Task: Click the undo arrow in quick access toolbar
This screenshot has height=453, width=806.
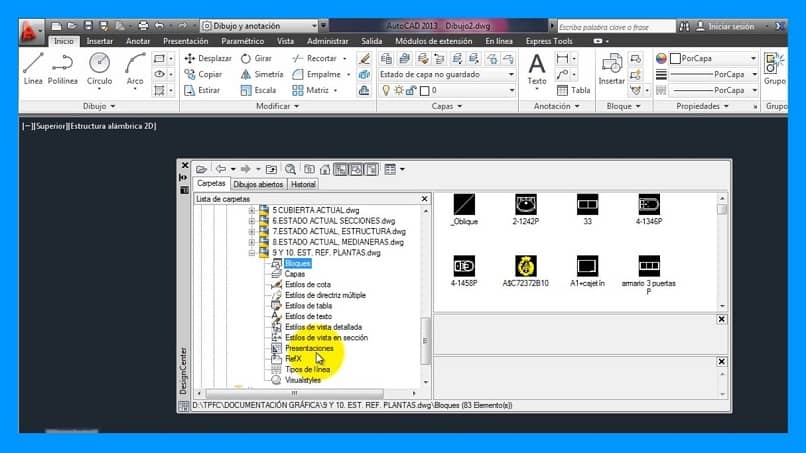Action: tap(159, 26)
